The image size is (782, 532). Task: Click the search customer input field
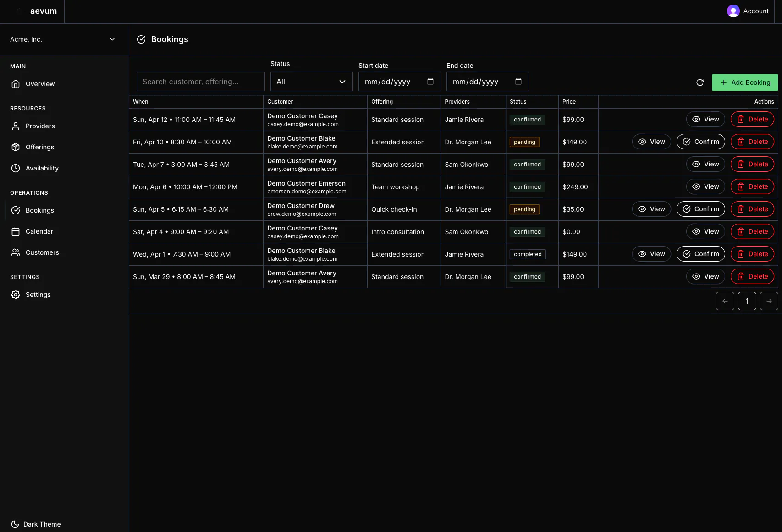(201, 82)
